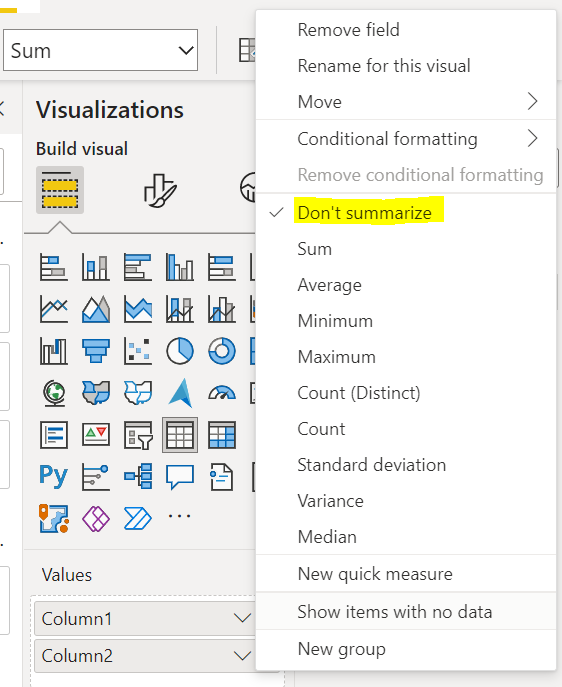Insert a Funnel chart visual
The width and height of the screenshot is (562, 687).
[x=95, y=351]
